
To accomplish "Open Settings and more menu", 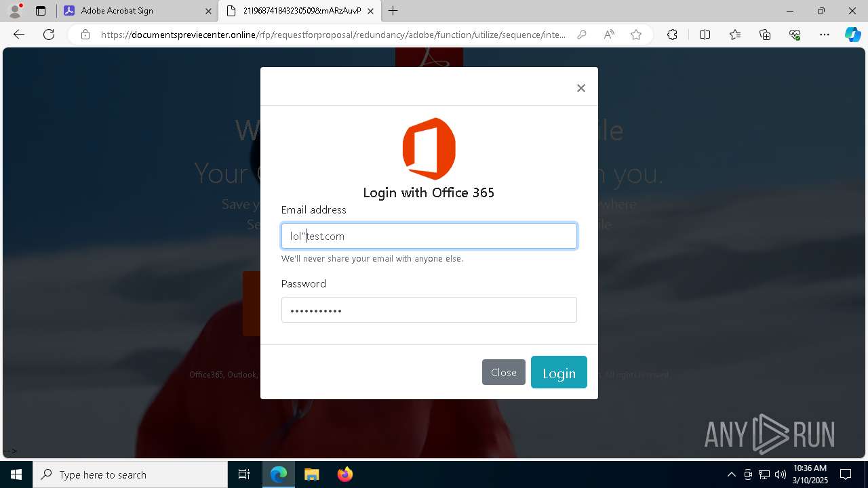I will pos(825,35).
